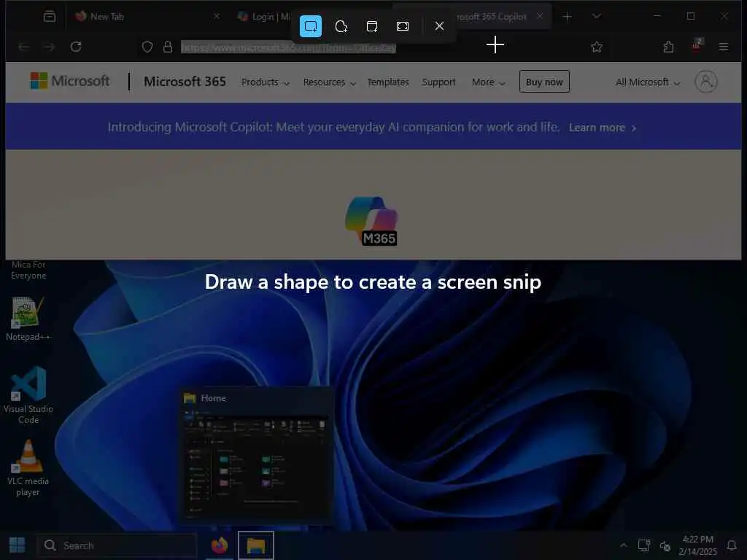The height and width of the screenshot is (560, 747).
Task: Switch to the Microsoft 365 Copilot tab
Action: click(x=491, y=17)
